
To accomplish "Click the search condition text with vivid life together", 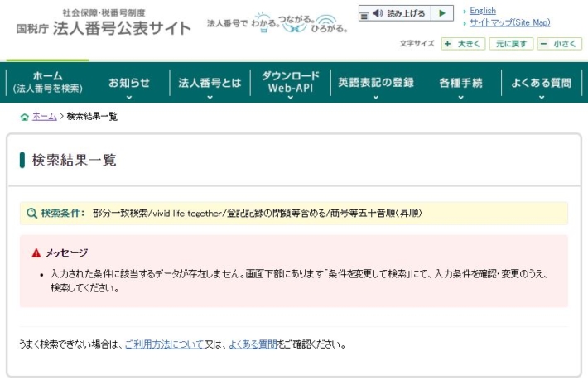I will 258,213.
